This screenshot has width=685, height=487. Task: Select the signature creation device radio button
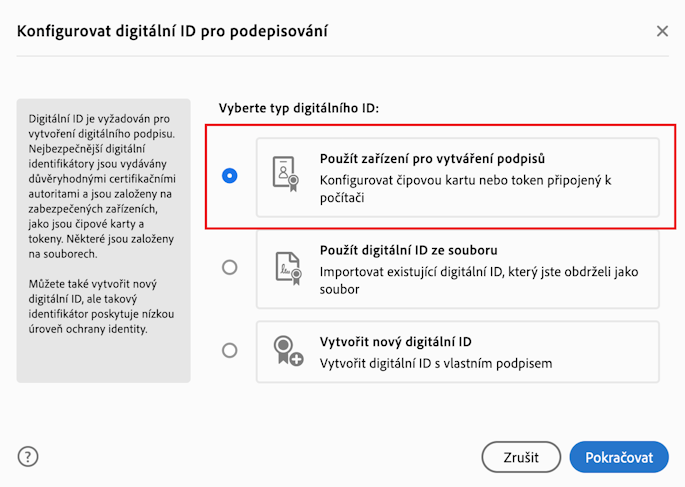[230, 176]
